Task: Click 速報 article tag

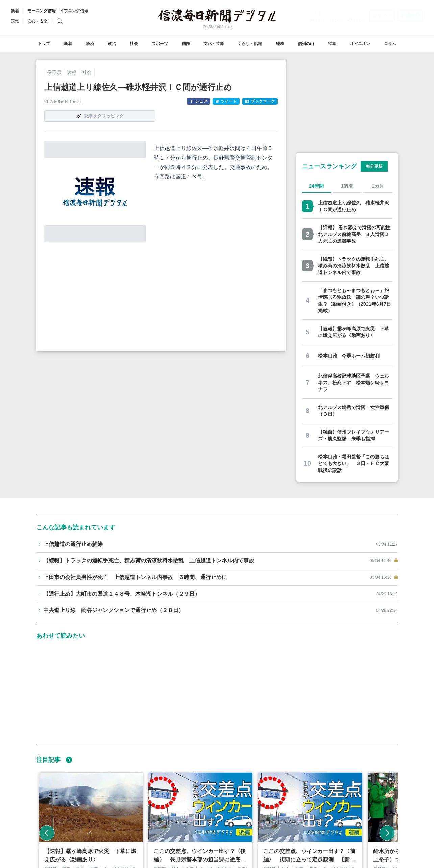Action: click(x=72, y=72)
